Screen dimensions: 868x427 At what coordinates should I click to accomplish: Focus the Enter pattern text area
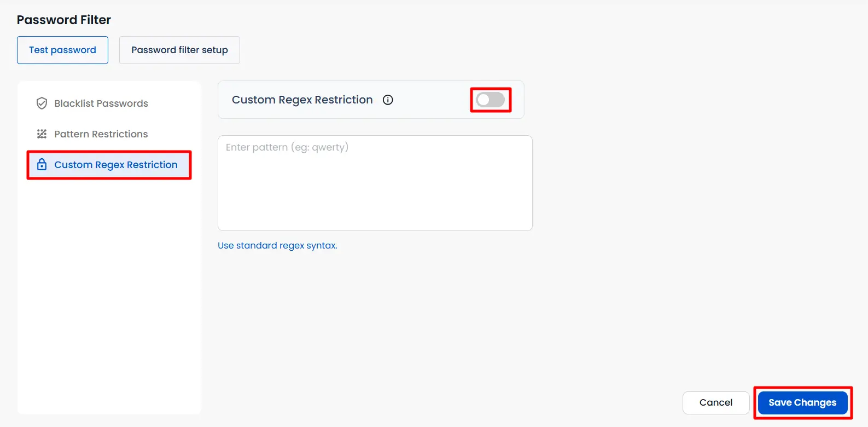(x=375, y=183)
